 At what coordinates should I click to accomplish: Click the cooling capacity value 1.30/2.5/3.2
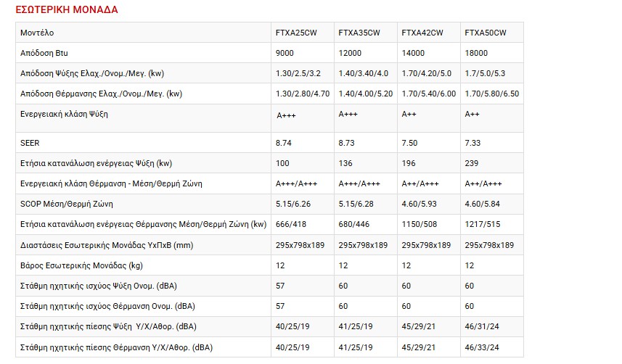click(297, 73)
